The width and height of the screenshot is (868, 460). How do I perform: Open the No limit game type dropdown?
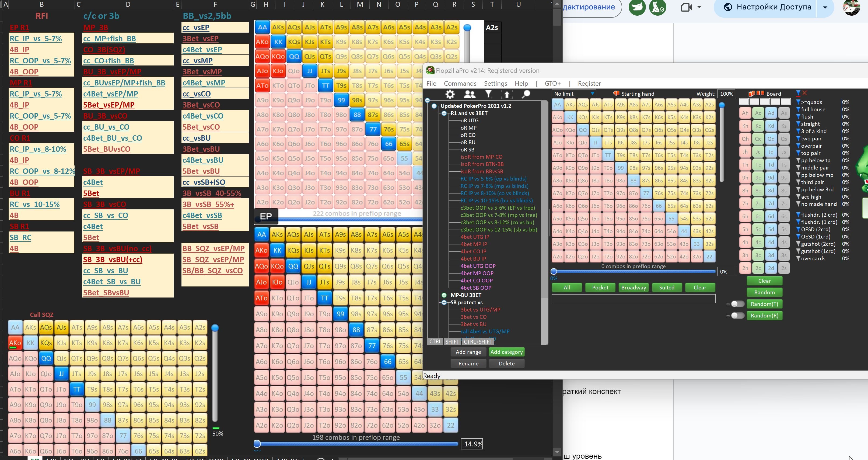pyautogui.click(x=574, y=94)
